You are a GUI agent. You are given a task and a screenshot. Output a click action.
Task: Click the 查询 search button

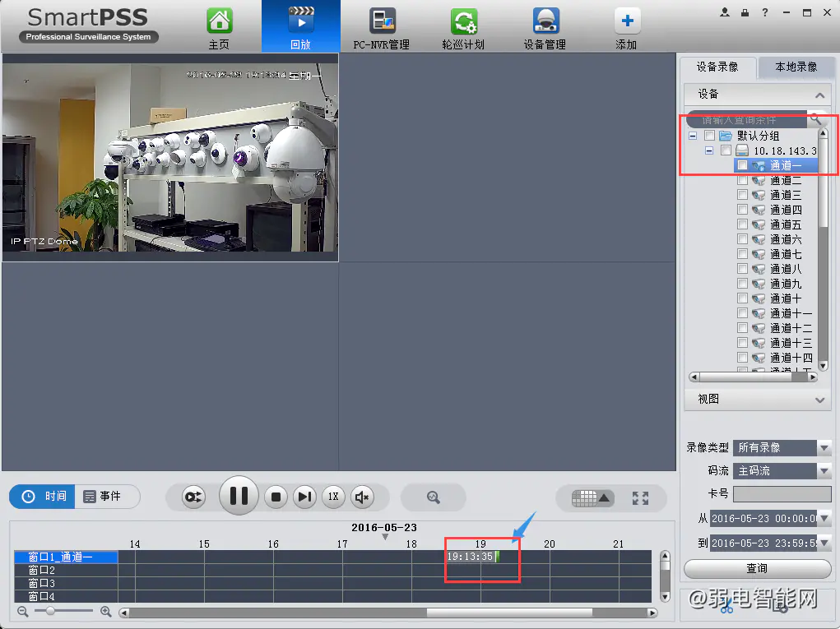tap(757, 568)
